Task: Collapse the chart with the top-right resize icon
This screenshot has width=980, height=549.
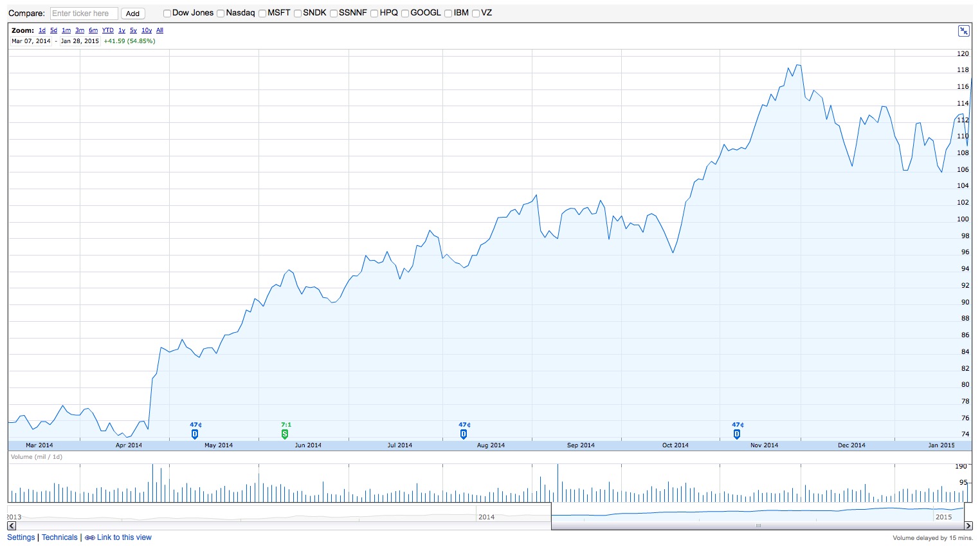Action: tap(963, 31)
